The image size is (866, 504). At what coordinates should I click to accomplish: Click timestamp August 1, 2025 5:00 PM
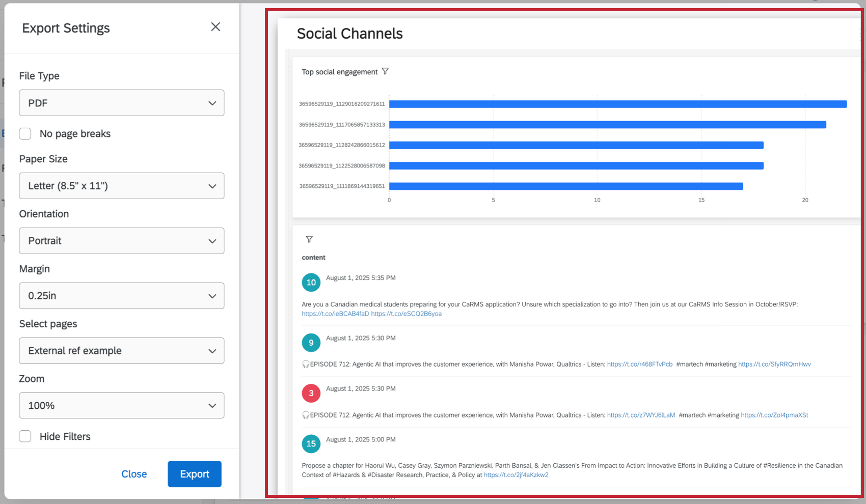[361, 439]
